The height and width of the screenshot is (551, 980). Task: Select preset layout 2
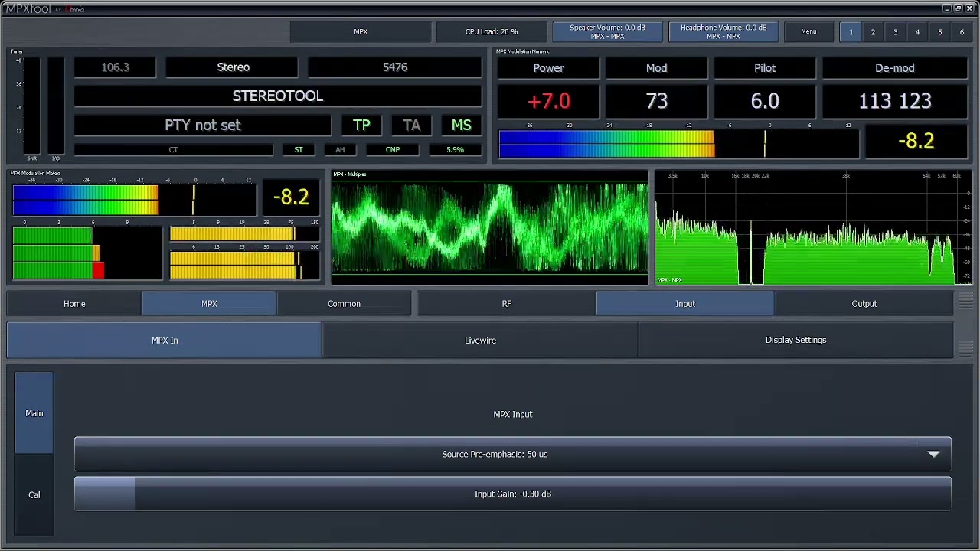(873, 32)
